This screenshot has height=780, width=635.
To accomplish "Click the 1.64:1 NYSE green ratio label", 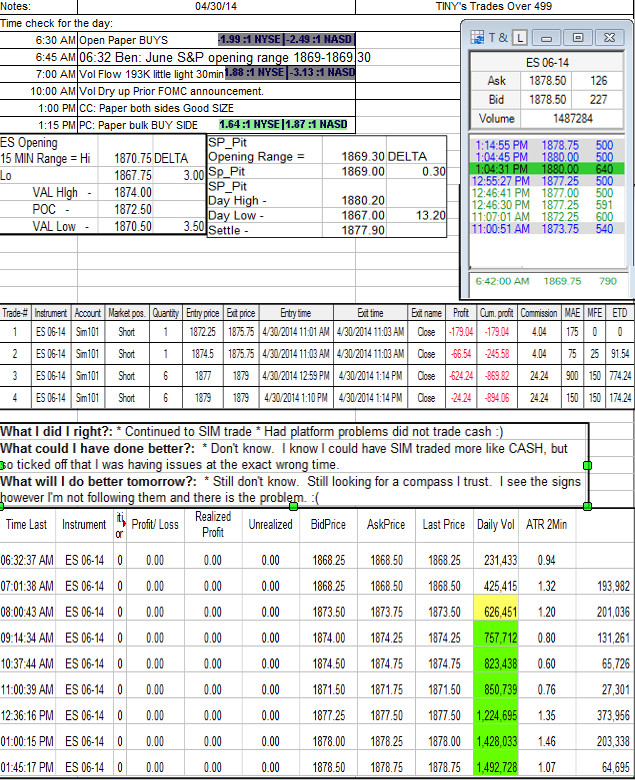I will click(x=251, y=124).
